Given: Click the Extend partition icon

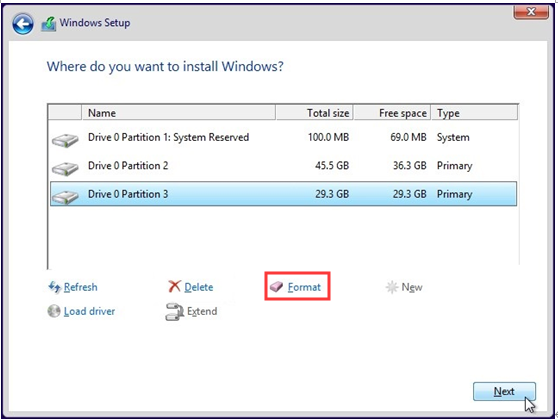Looking at the screenshot, I should (174, 311).
